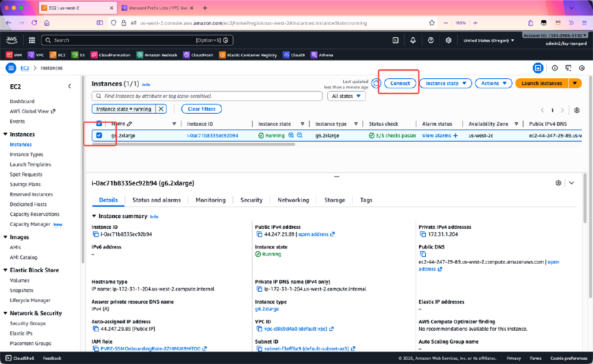
Task: Click the notifications bell icon
Action: coord(413,40)
